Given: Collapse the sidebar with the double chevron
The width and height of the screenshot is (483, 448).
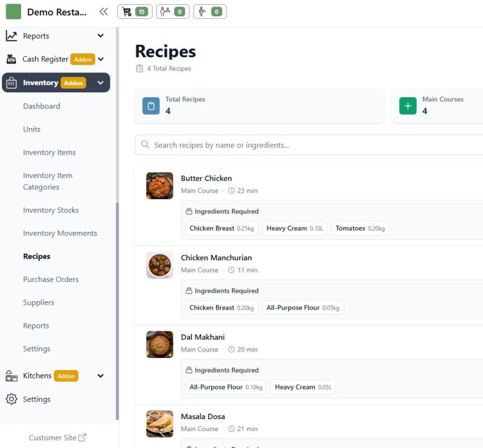Looking at the screenshot, I should click(103, 11).
